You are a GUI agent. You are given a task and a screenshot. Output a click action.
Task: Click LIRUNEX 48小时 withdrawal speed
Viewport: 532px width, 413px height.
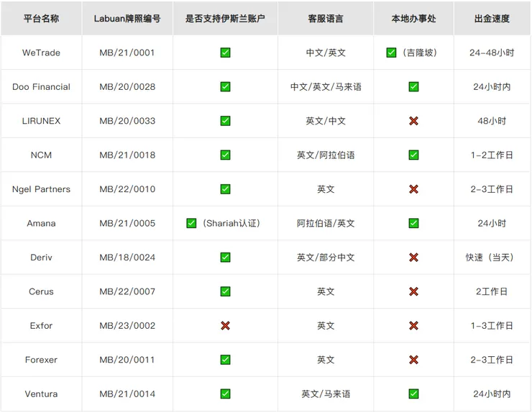click(492, 121)
